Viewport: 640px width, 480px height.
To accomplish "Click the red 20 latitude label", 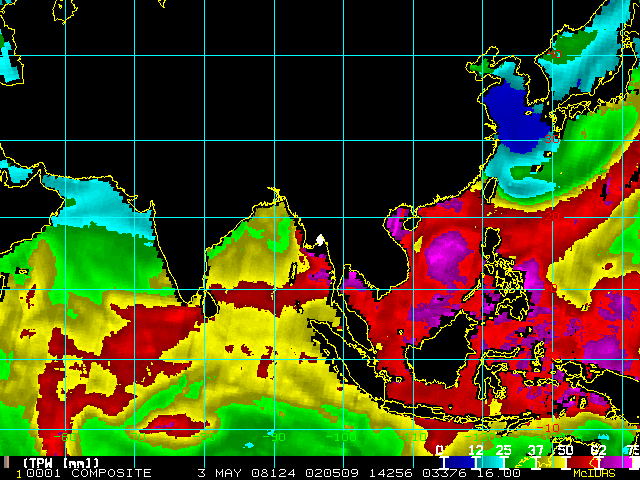I will tap(552, 216).
